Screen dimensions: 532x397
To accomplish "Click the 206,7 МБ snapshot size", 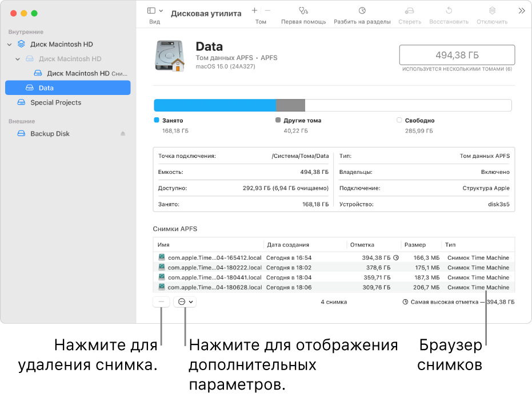I will pos(426,287).
